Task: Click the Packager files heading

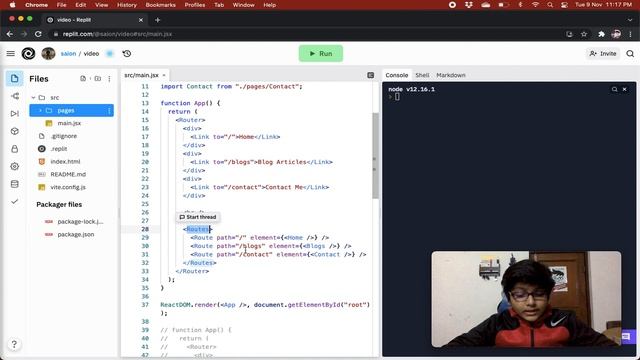Action: (59, 204)
